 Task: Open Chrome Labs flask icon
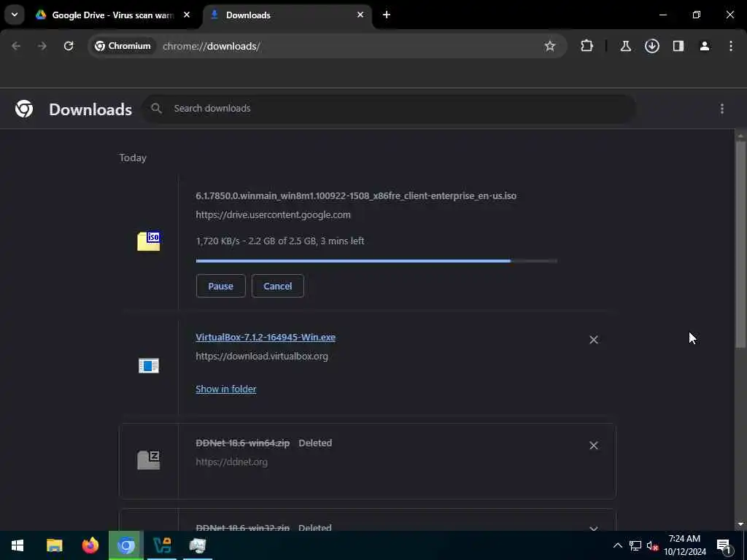point(625,46)
